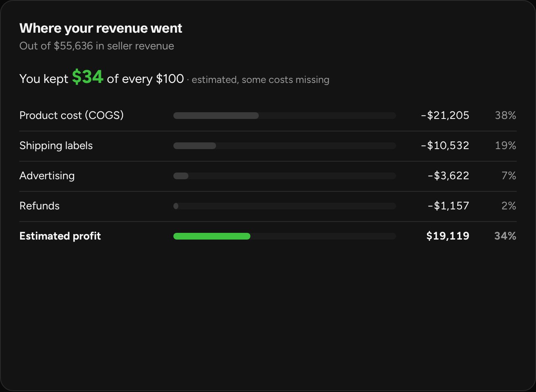Click the "estimated, some costs missing" note
536x392 pixels.
[260, 80]
